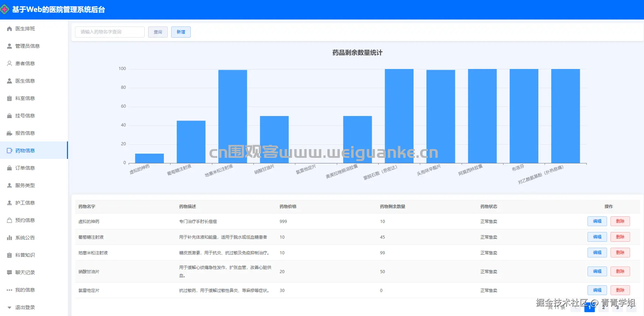The height and width of the screenshot is (316, 644).
Task: Click the 葡萄糖注射液 chart bar
Action: [x=191, y=142]
